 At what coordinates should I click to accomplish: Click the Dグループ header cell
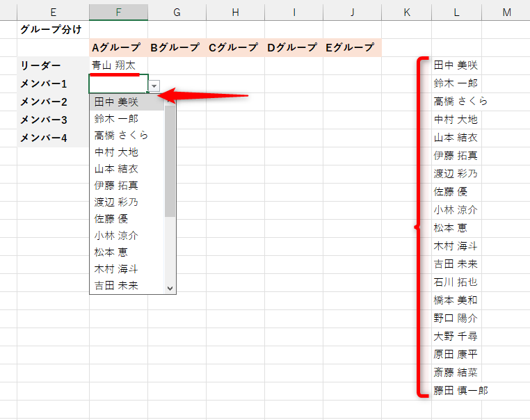[x=294, y=47]
